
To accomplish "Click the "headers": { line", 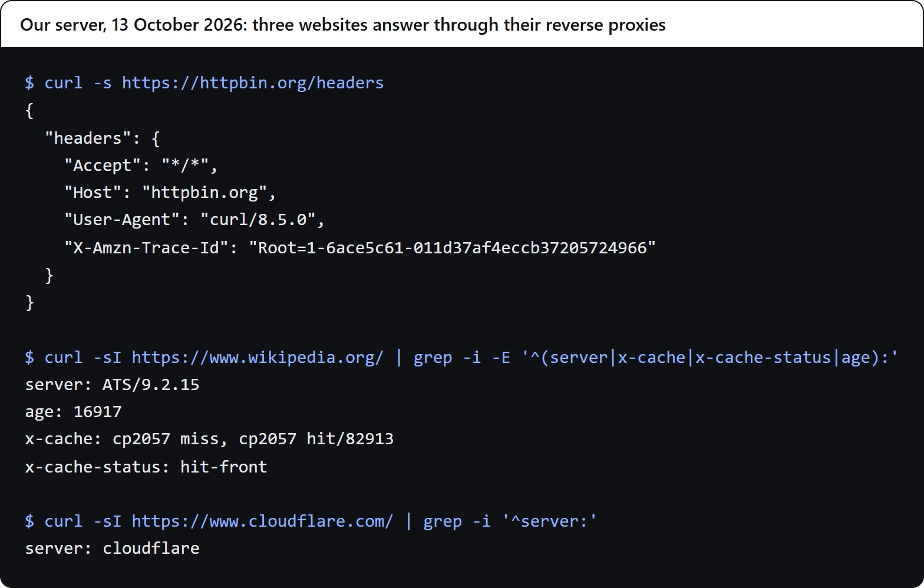I will (103, 138).
